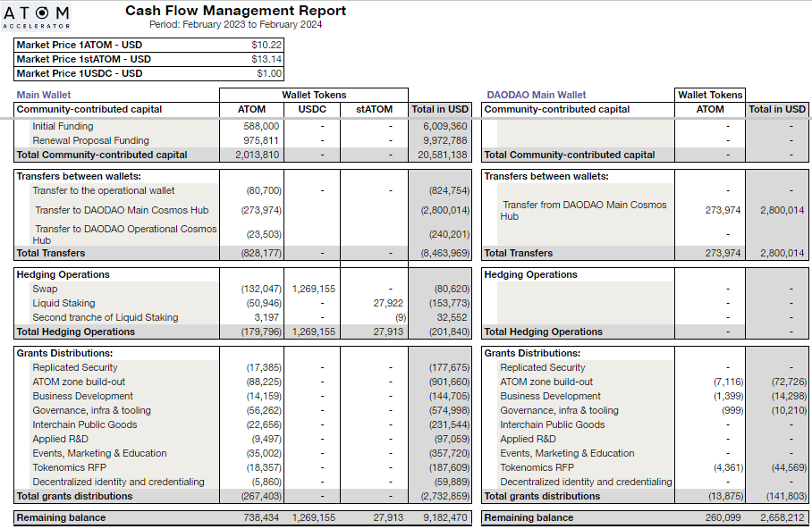Click the DAODAO Main Wallet heading

537,95
